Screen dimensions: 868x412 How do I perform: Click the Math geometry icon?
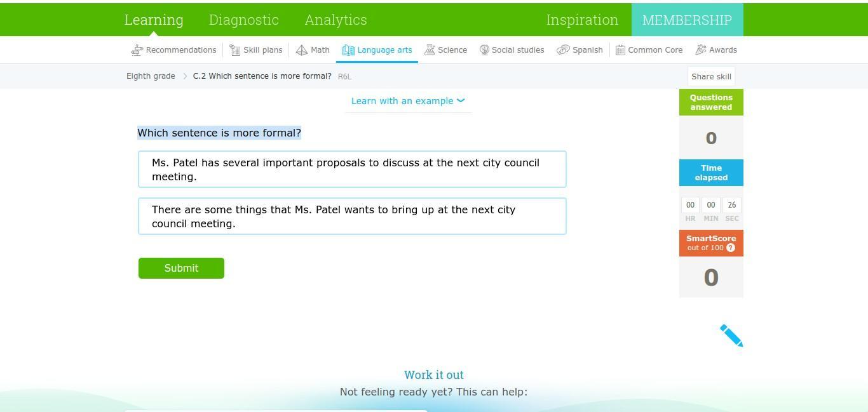[x=302, y=50]
